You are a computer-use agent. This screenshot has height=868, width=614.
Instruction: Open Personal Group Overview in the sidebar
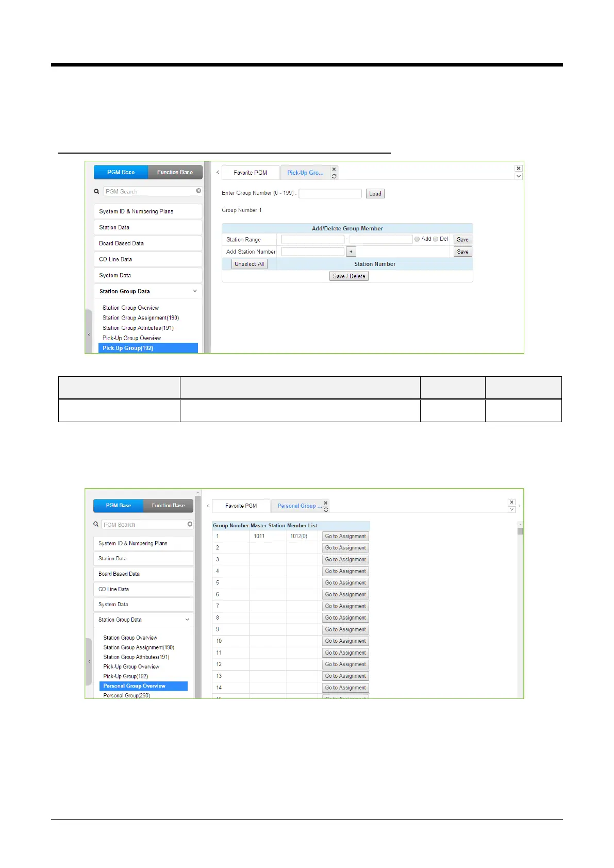(x=143, y=686)
